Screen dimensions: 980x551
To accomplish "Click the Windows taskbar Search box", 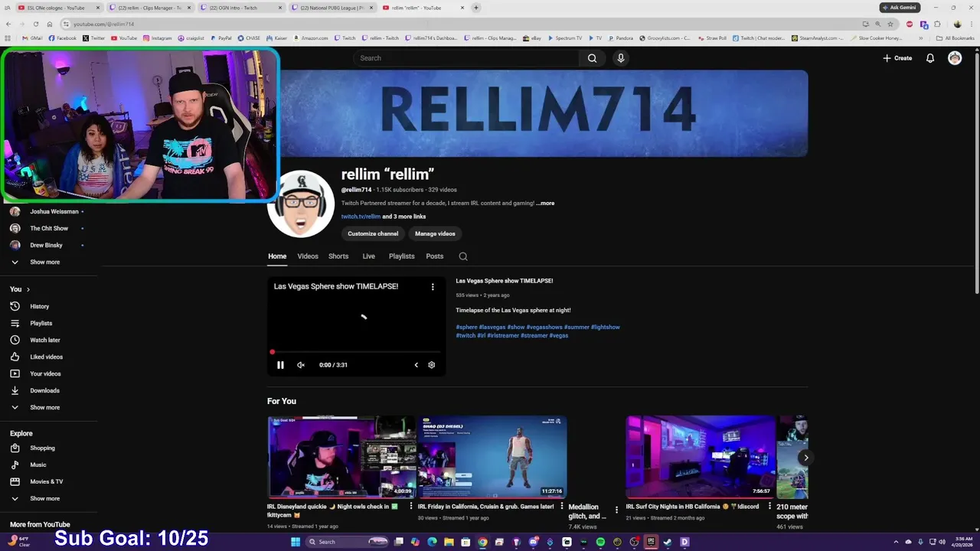I will pos(348,542).
